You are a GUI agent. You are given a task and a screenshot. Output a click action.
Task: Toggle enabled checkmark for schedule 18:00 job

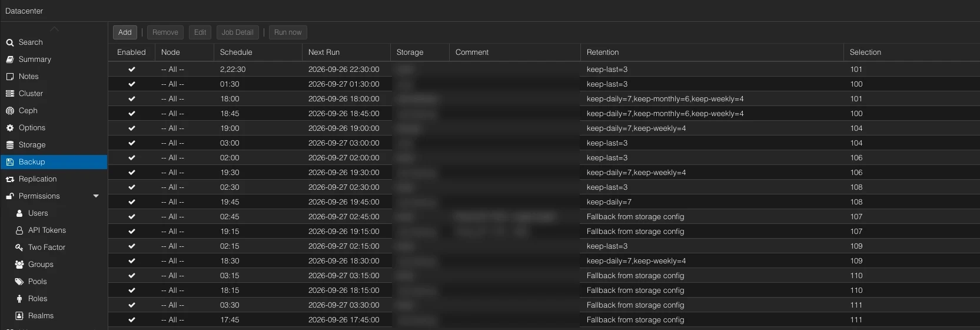click(132, 99)
